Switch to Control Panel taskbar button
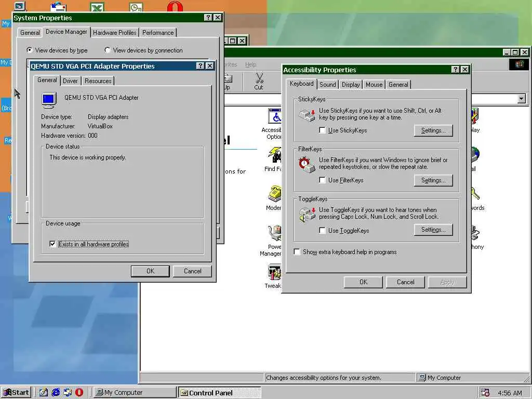The width and height of the screenshot is (532, 399). 220,392
